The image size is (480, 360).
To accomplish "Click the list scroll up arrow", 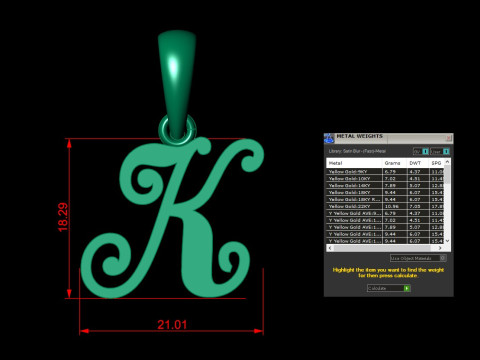I will pyautogui.click(x=448, y=162).
